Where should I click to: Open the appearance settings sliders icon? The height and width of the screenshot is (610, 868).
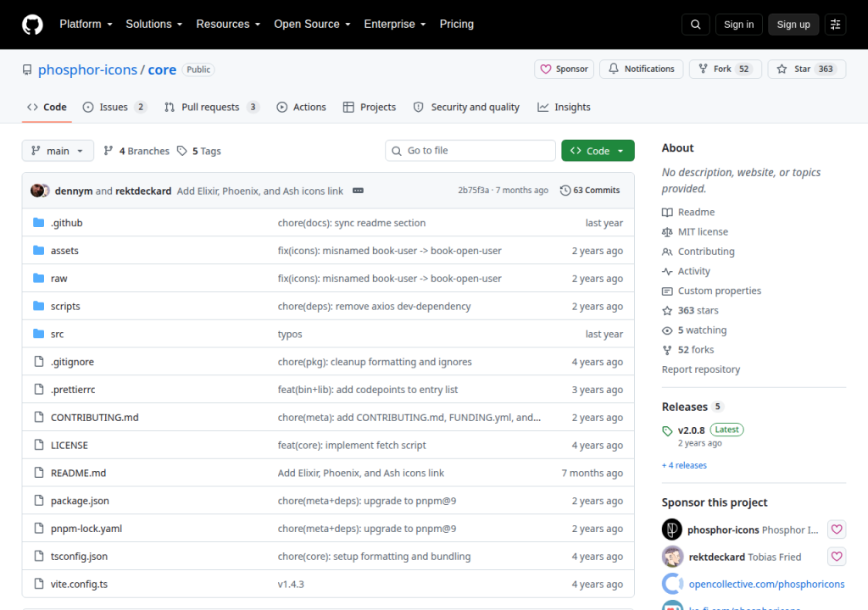pyautogui.click(x=835, y=25)
